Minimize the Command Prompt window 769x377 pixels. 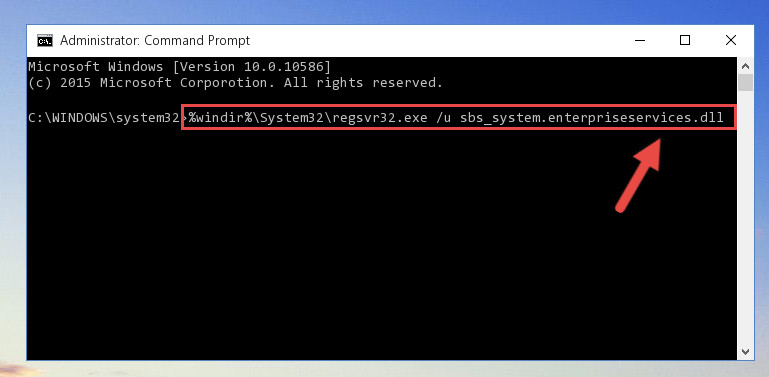point(640,41)
